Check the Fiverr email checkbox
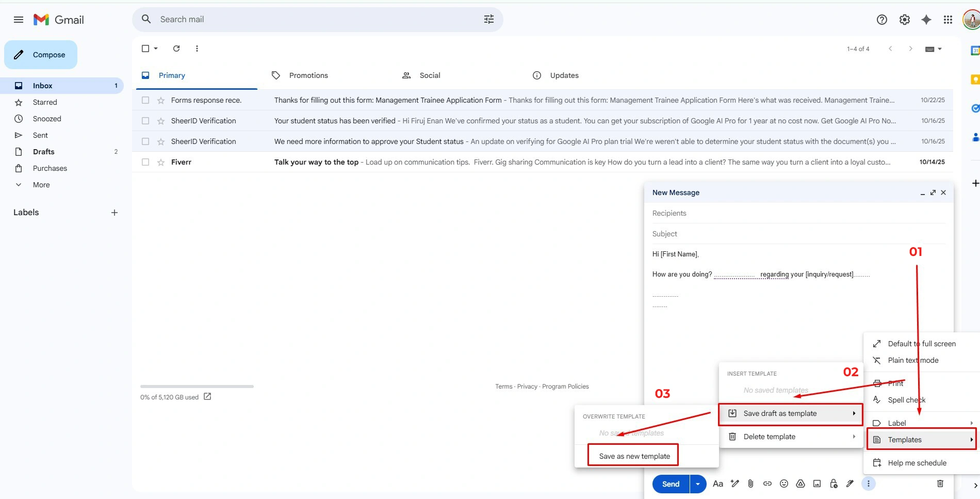980x499 pixels. [x=145, y=162]
